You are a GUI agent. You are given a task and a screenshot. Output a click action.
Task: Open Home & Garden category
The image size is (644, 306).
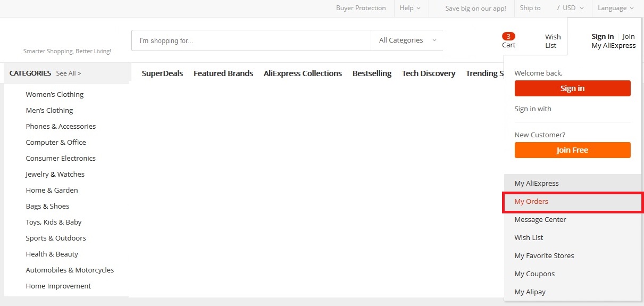click(52, 190)
